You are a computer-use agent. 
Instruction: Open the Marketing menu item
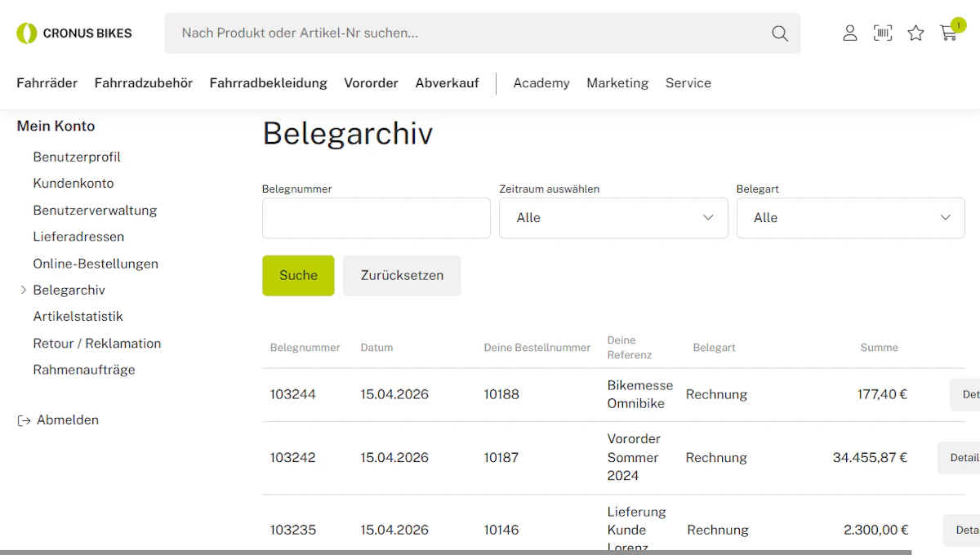point(617,83)
